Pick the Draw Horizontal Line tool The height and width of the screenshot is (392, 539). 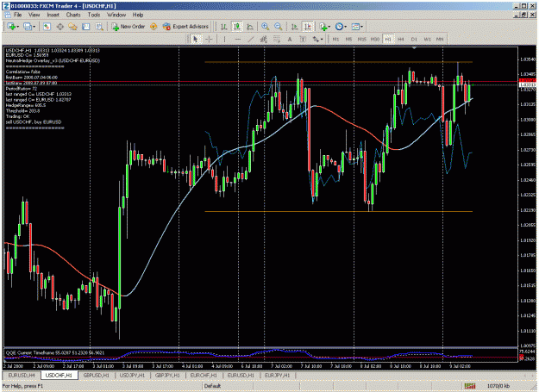point(237,39)
